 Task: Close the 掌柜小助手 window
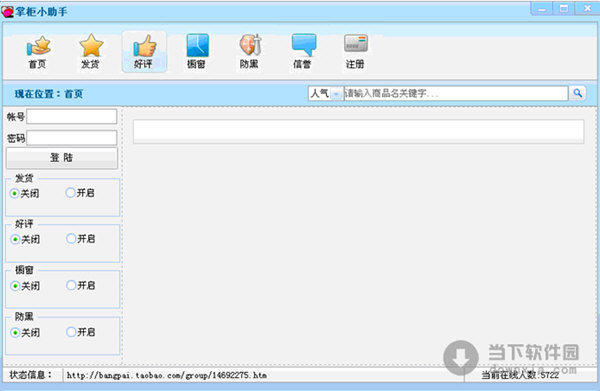(x=587, y=9)
